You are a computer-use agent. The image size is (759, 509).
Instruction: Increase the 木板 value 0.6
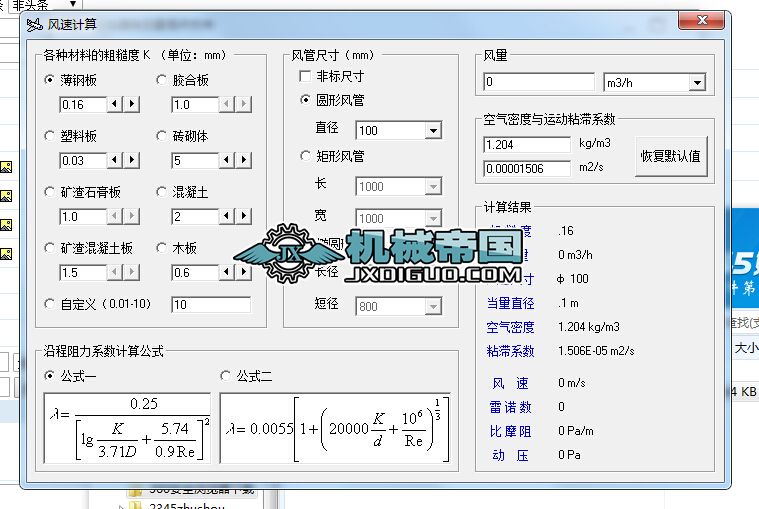tap(244, 272)
